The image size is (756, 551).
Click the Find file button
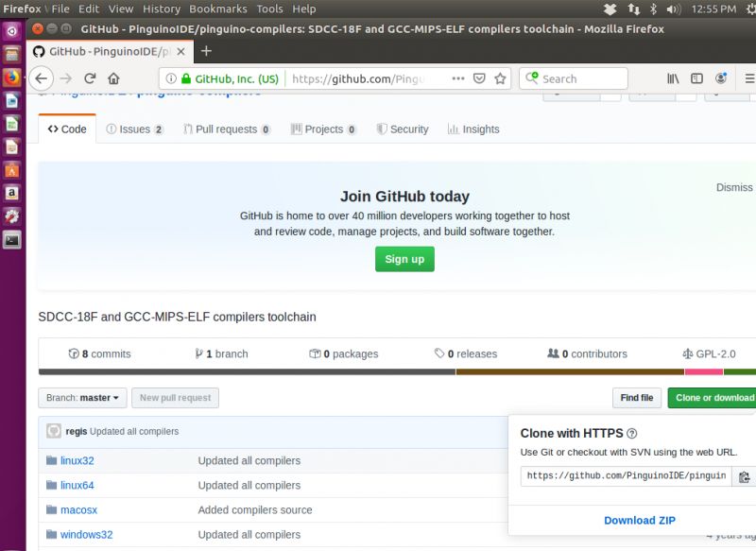[636, 398]
